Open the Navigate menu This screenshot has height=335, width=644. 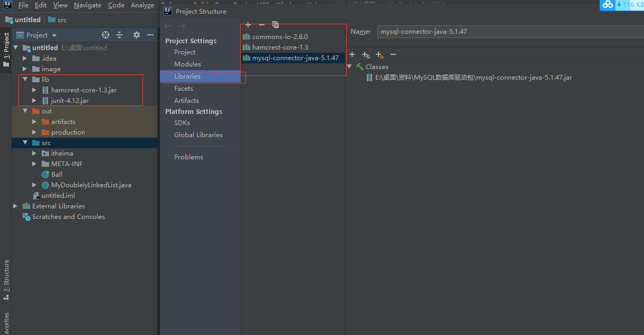[x=88, y=5]
